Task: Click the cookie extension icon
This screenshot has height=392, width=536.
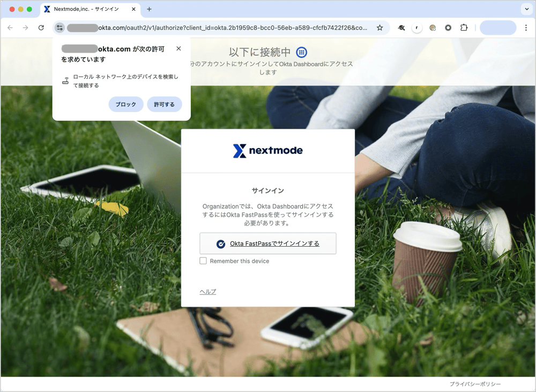Action: [433, 28]
